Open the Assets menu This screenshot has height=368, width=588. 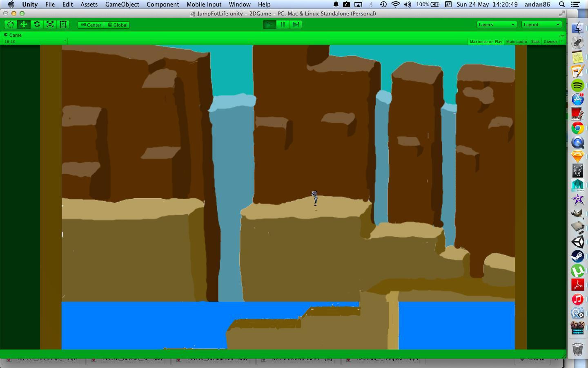pos(89,4)
